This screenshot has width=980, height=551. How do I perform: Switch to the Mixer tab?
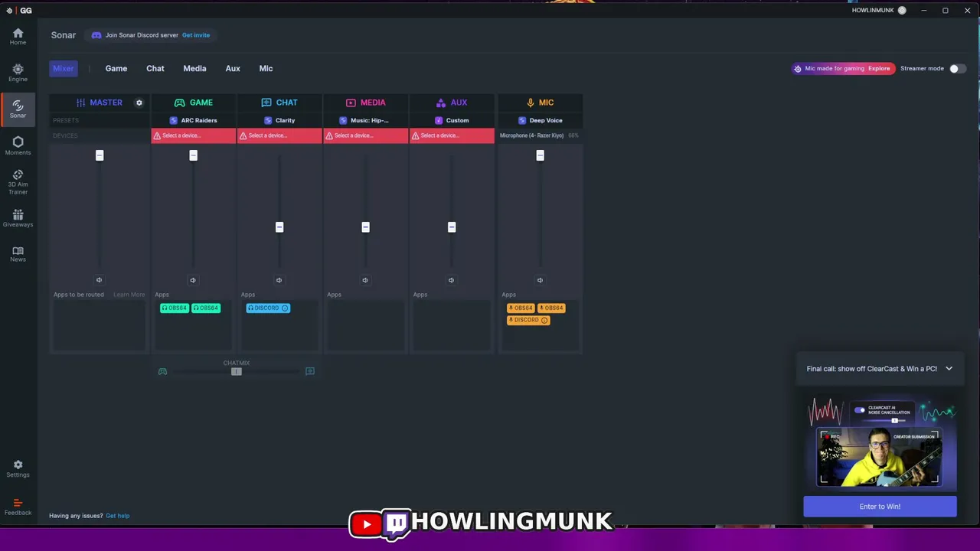coord(64,68)
